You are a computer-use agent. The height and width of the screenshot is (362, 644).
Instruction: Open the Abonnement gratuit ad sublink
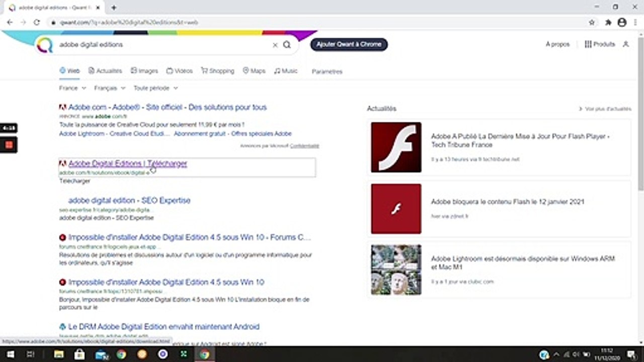[x=200, y=134]
